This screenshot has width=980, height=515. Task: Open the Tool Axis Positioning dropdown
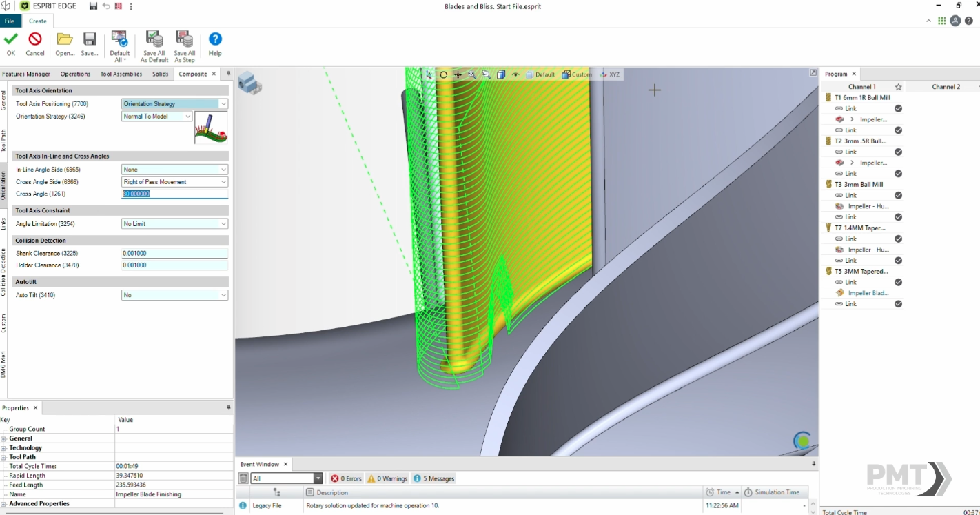[223, 104]
